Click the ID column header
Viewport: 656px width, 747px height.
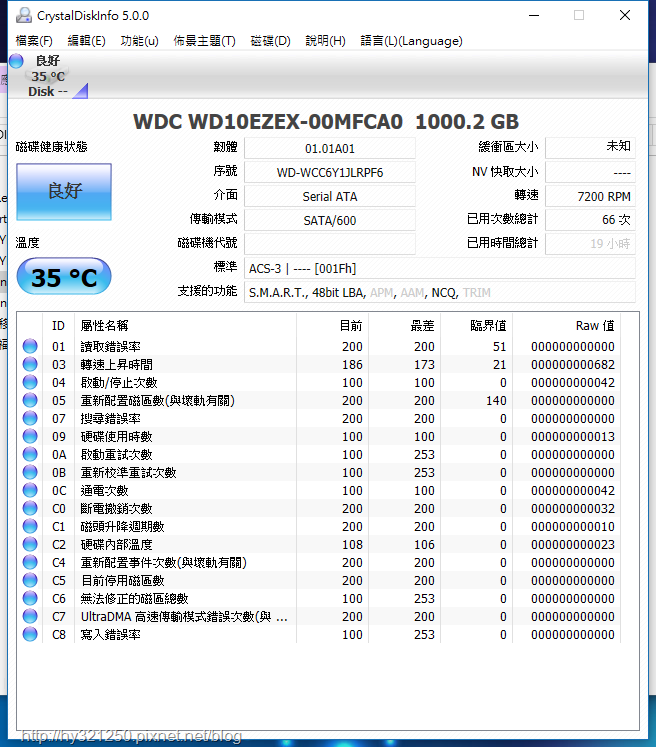[x=58, y=326]
